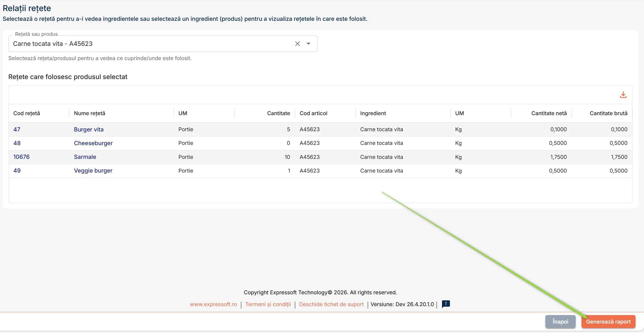The height and width of the screenshot is (333, 644).
Task: Select Versiune: Dev 26.4.20.1.0 text
Action: [402, 304]
